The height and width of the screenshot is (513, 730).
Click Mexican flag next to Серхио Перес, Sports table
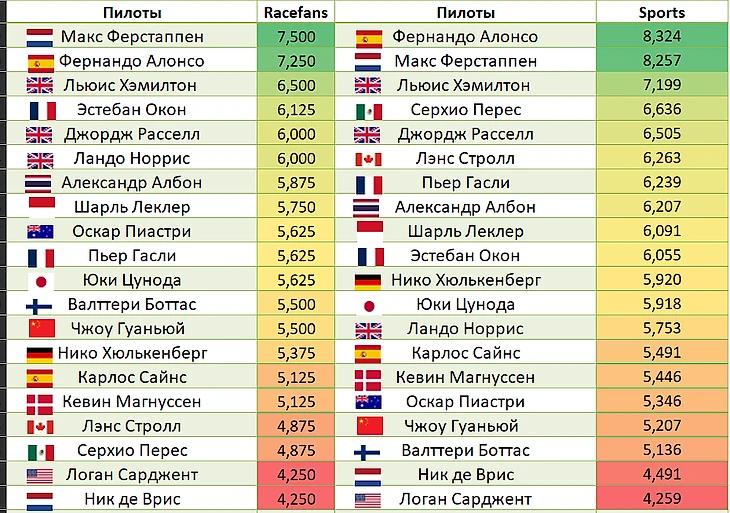tap(369, 110)
